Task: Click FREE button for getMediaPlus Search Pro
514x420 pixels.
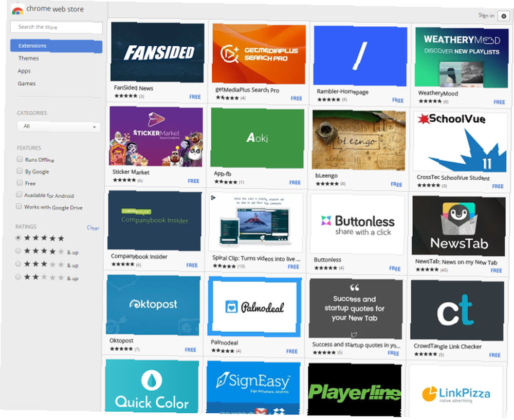Action: click(297, 99)
